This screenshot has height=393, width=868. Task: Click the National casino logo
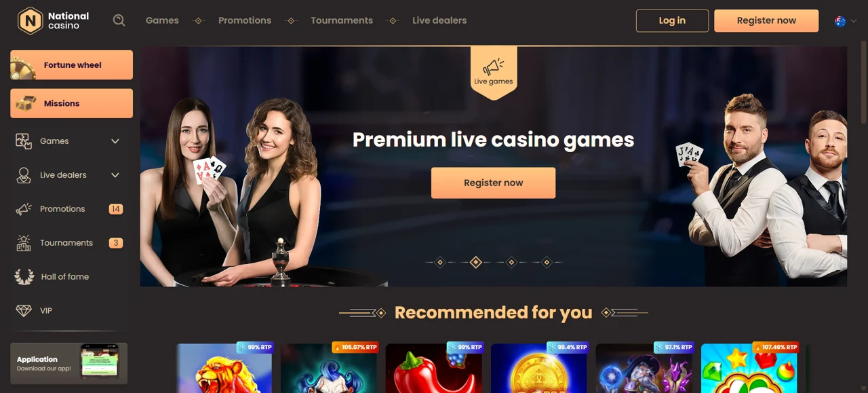click(54, 20)
